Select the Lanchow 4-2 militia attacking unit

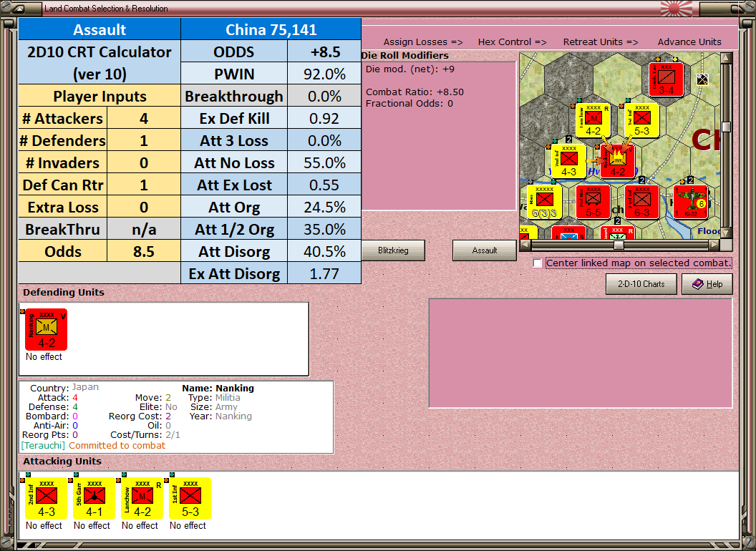coord(142,498)
